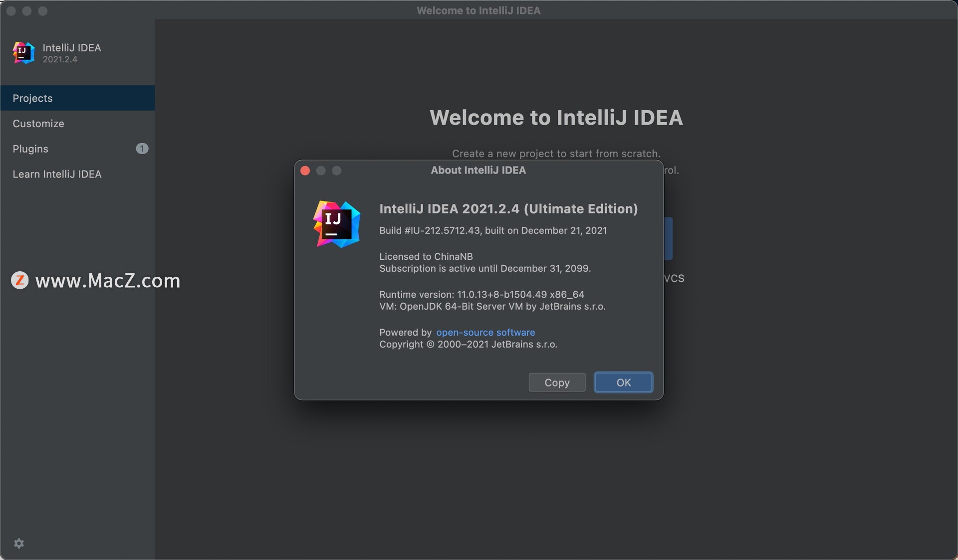Image resolution: width=958 pixels, height=560 pixels.
Task: Click the subscription active until 2099 line
Action: [485, 268]
